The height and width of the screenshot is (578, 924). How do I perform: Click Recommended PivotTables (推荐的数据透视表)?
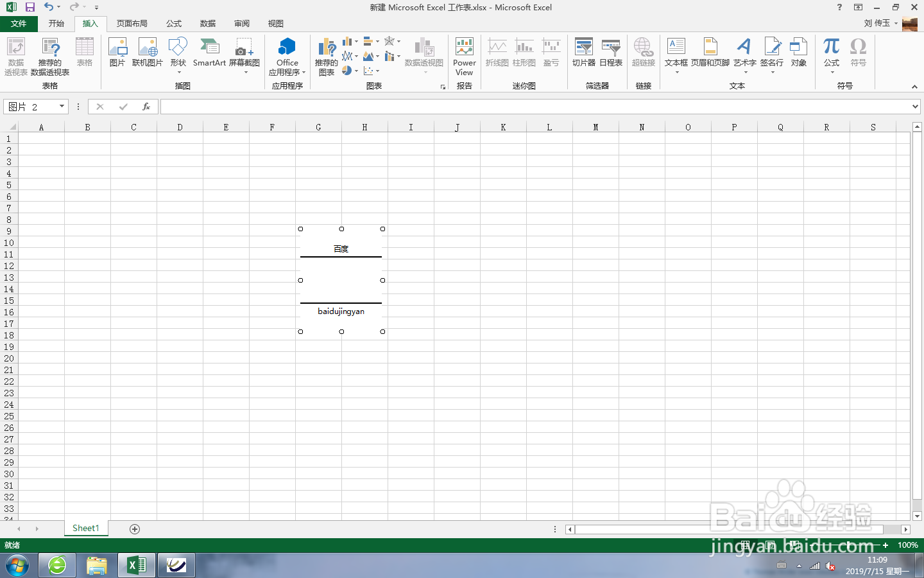click(50, 57)
